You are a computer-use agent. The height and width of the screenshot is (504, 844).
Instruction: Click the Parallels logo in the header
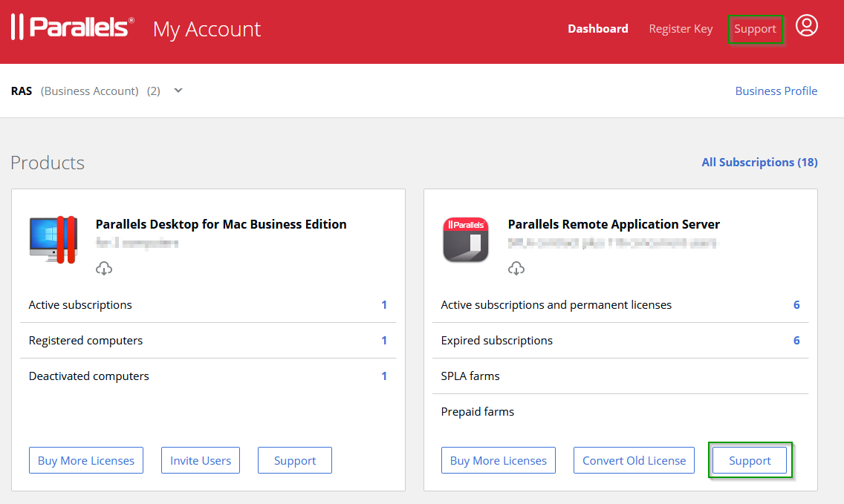pyautogui.click(x=72, y=27)
